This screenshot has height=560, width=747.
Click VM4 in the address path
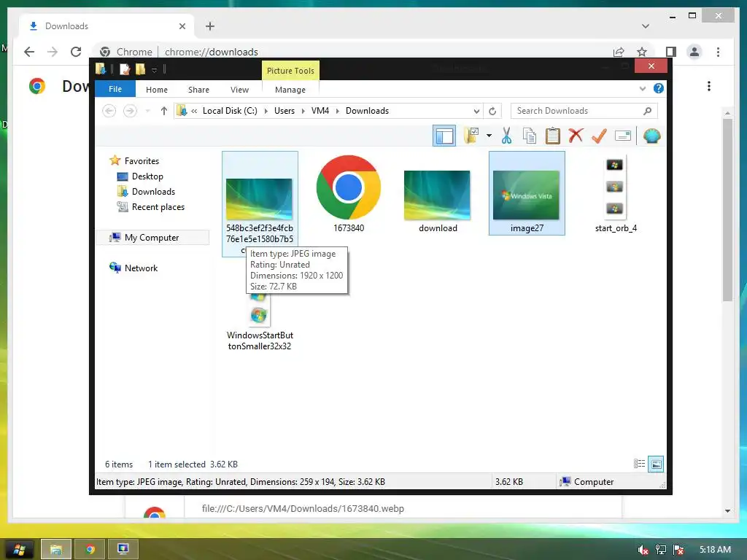[x=320, y=111]
